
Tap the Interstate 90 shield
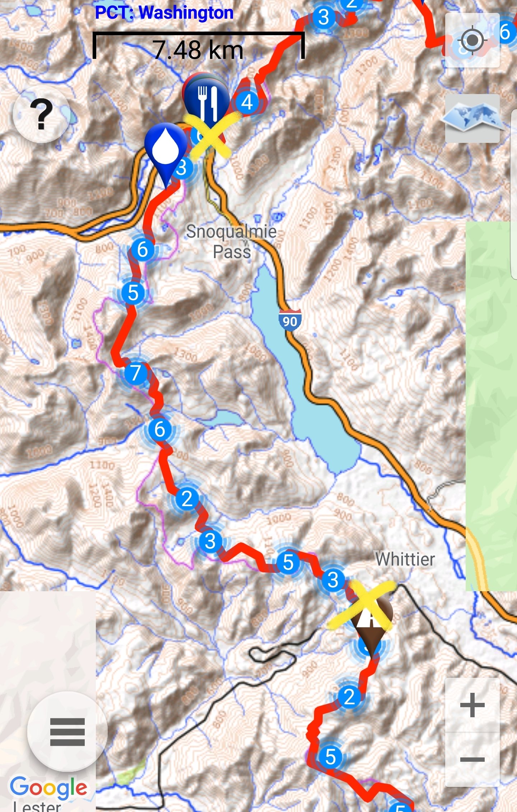pyautogui.click(x=290, y=319)
